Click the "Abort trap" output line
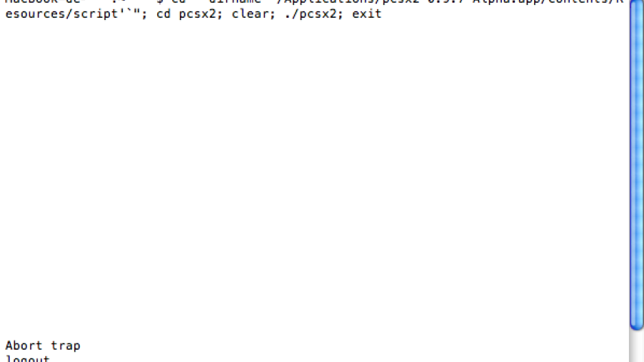The width and height of the screenshot is (644, 362). (43, 346)
